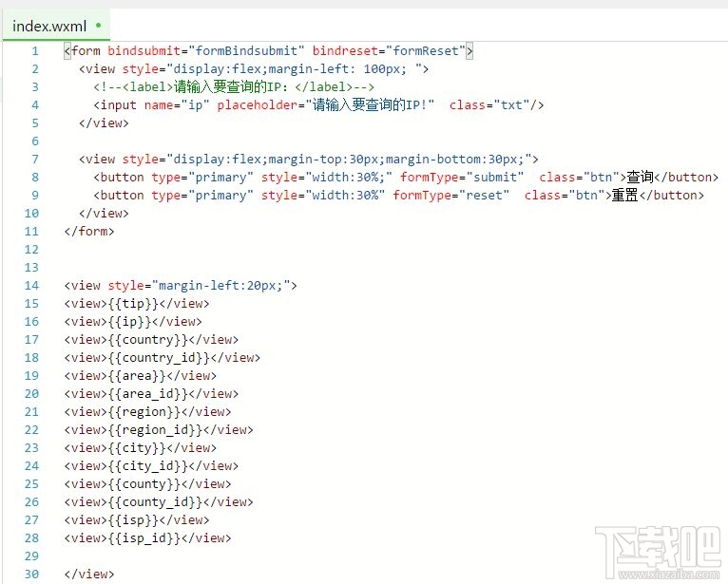Select the index.wxml tab
Screen dimensions: 728x584
[x=56, y=26]
